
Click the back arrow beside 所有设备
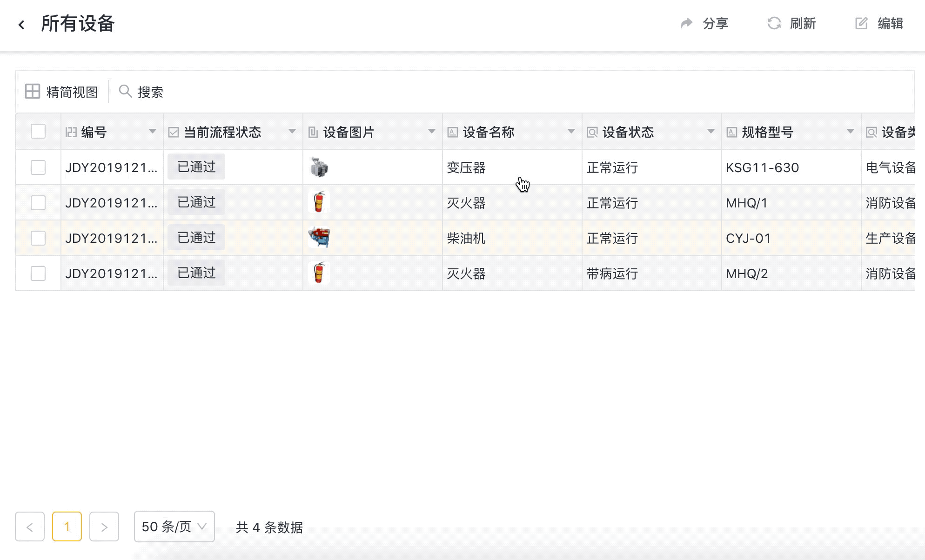click(x=21, y=25)
